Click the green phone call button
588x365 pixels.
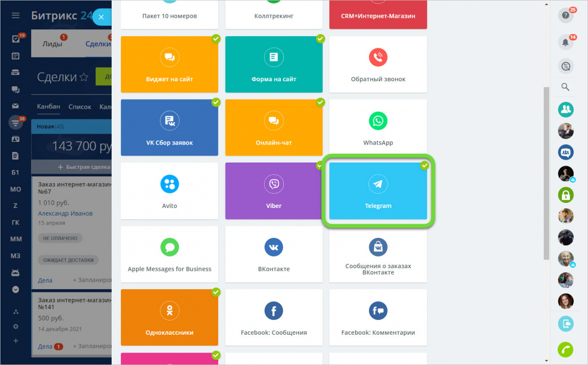point(565,350)
